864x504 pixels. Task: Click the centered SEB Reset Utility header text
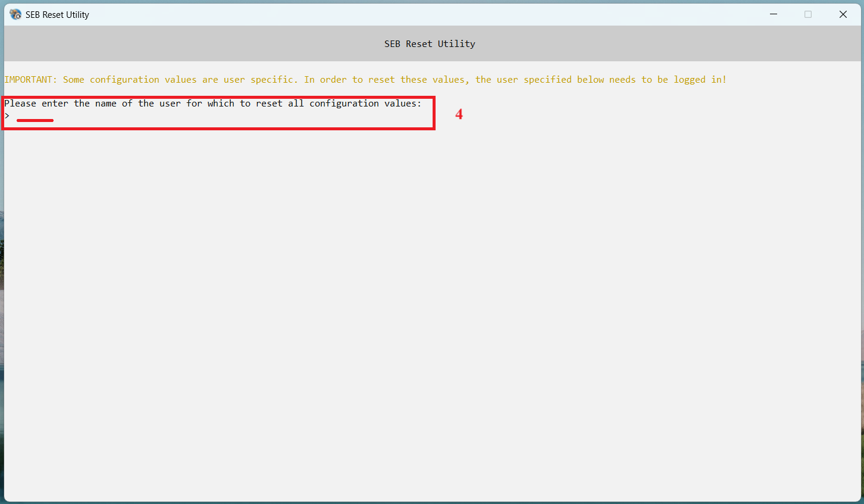coord(430,44)
